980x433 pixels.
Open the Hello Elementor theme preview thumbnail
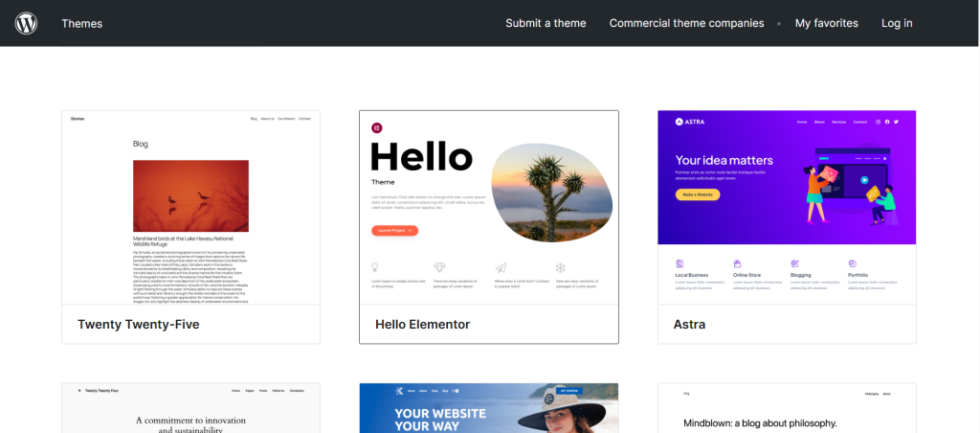tap(489, 208)
